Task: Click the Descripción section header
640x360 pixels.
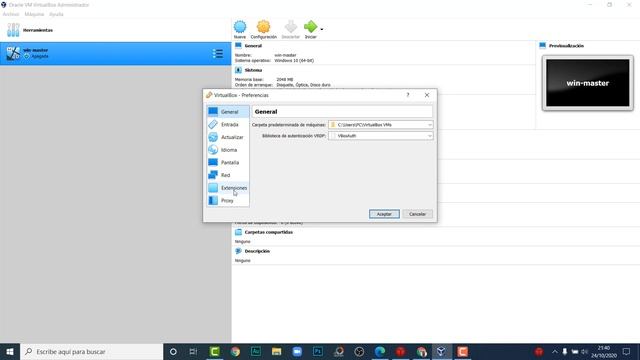Action: click(x=257, y=251)
